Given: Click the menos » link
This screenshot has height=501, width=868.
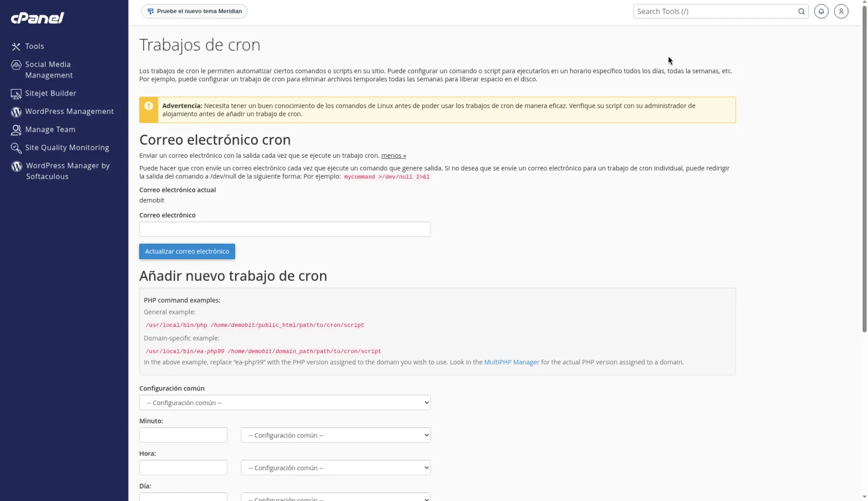Looking at the screenshot, I should [x=393, y=156].
